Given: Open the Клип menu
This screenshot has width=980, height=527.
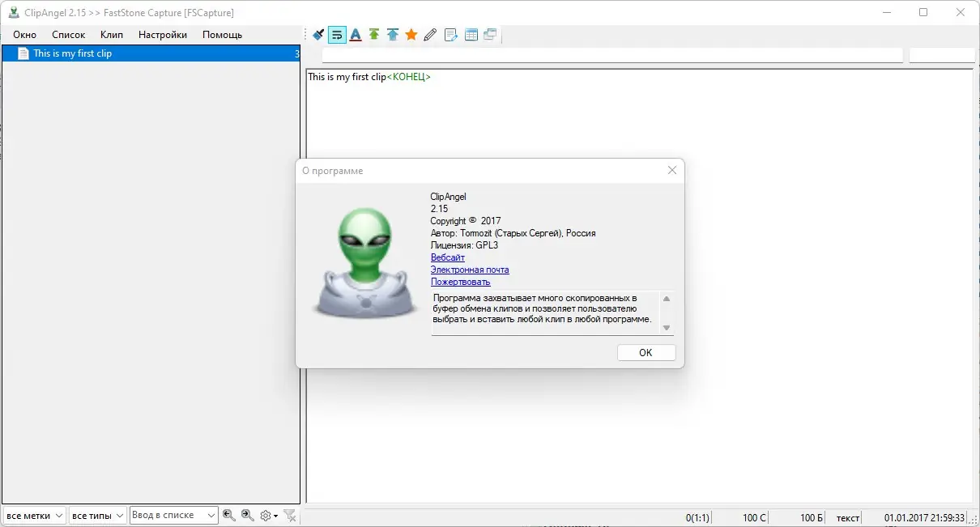Looking at the screenshot, I should tap(112, 35).
